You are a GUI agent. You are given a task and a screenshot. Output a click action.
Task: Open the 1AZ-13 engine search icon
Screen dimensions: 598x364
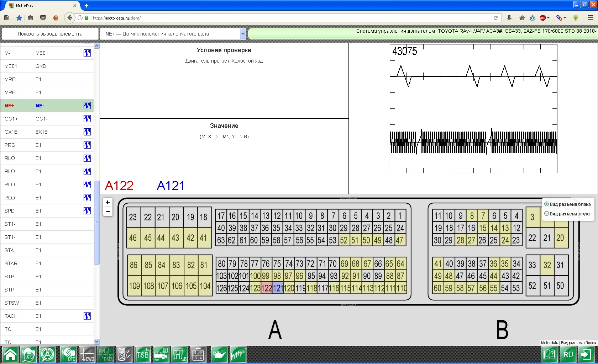coord(29,355)
